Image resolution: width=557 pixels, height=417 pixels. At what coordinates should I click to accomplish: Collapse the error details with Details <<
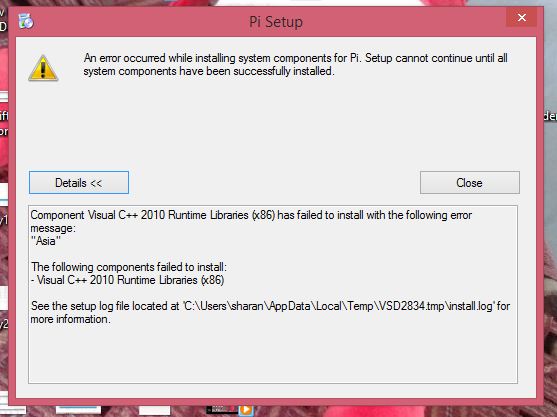tap(79, 183)
